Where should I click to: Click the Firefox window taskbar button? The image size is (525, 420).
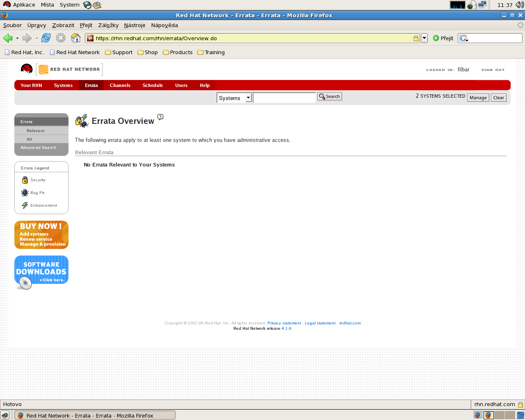tap(95, 415)
